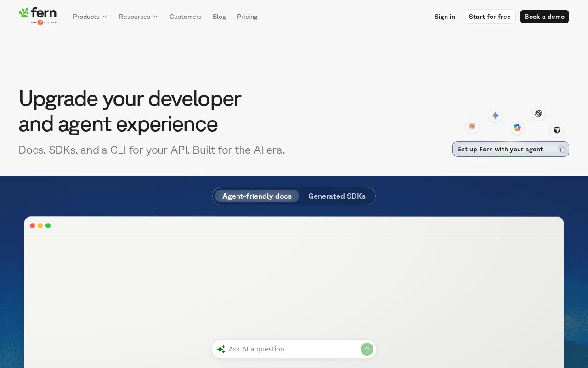Submit the Ask AI question with the green arrow
The width and height of the screenshot is (588, 368).
(367, 349)
